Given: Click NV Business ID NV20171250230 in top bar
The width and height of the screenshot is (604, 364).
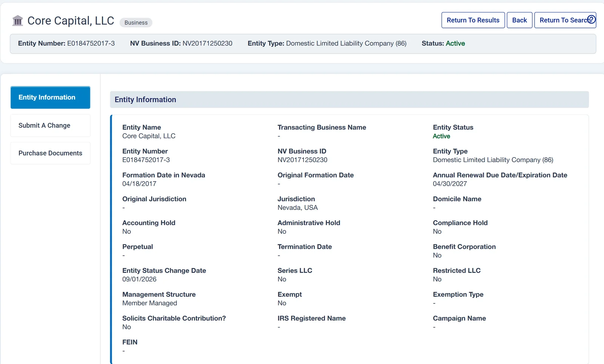Looking at the screenshot, I should coord(181,43).
